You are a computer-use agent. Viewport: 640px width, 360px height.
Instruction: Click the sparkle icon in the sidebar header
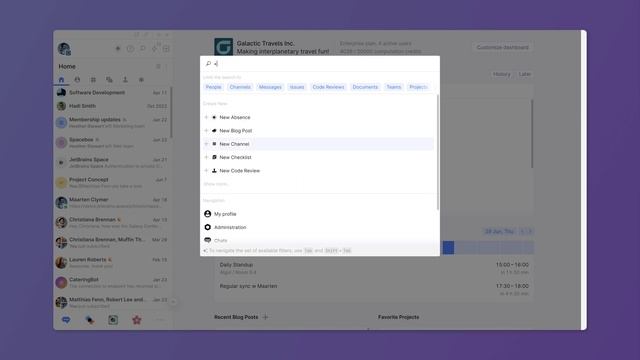pyautogui.click(x=118, y=49)
